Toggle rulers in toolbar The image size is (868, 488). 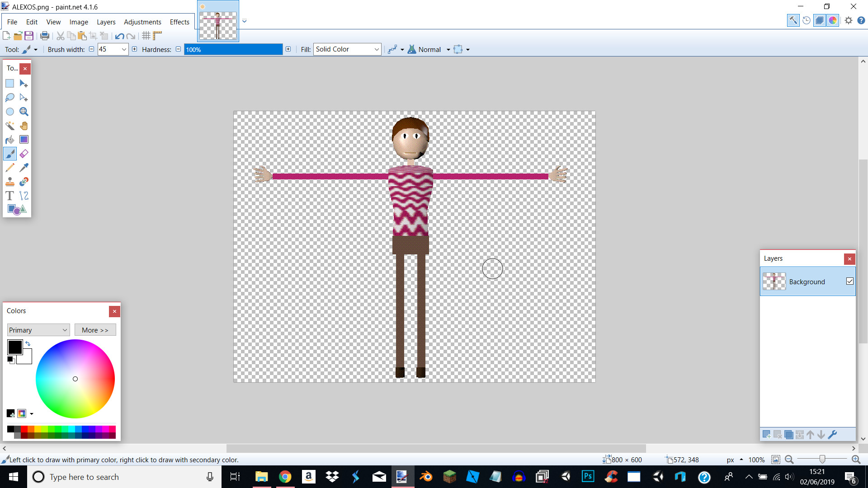(157, 36)
